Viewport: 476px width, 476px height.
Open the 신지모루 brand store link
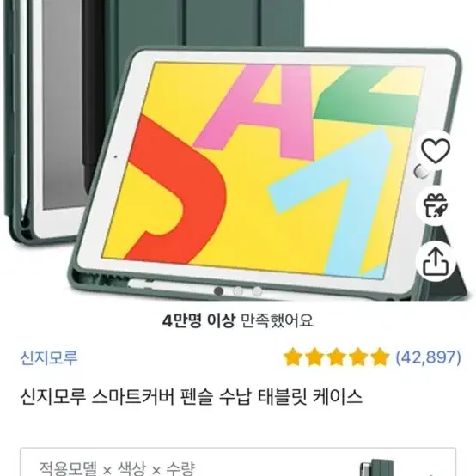(x=49, y=357)
